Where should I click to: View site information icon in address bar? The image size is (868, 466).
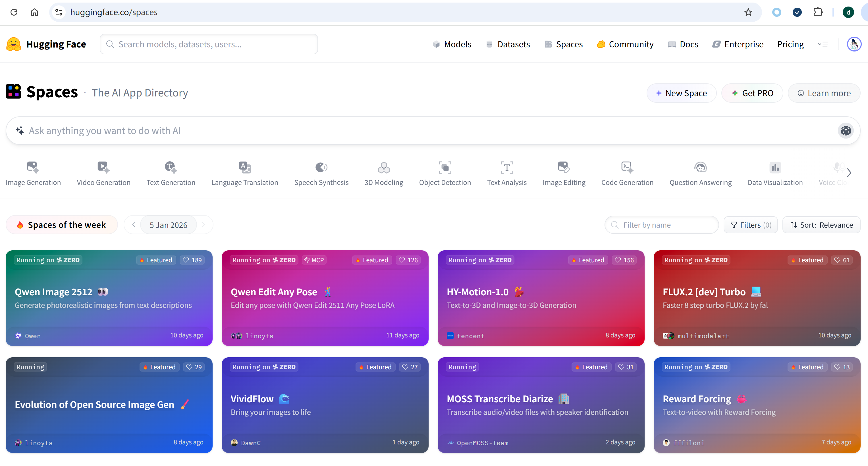point(59,12)
